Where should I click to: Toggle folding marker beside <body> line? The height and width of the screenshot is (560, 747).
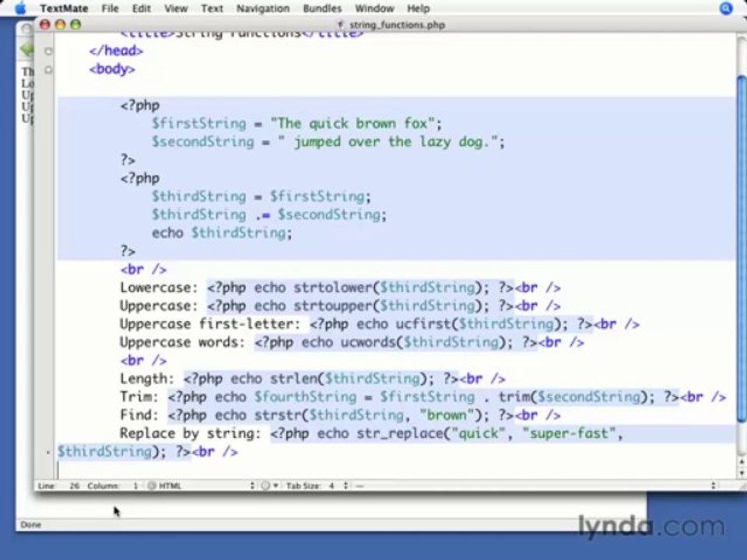(48, 69)
